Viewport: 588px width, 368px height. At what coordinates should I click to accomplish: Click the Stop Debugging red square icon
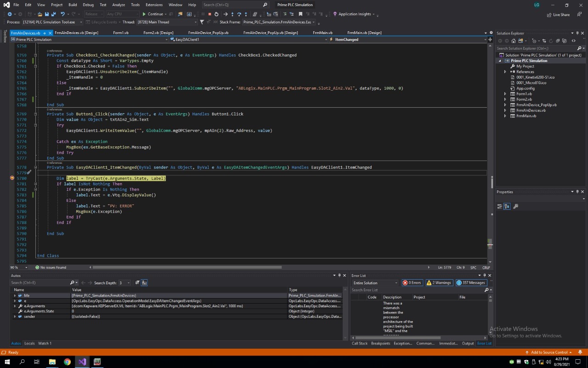[x=209, y=14]
